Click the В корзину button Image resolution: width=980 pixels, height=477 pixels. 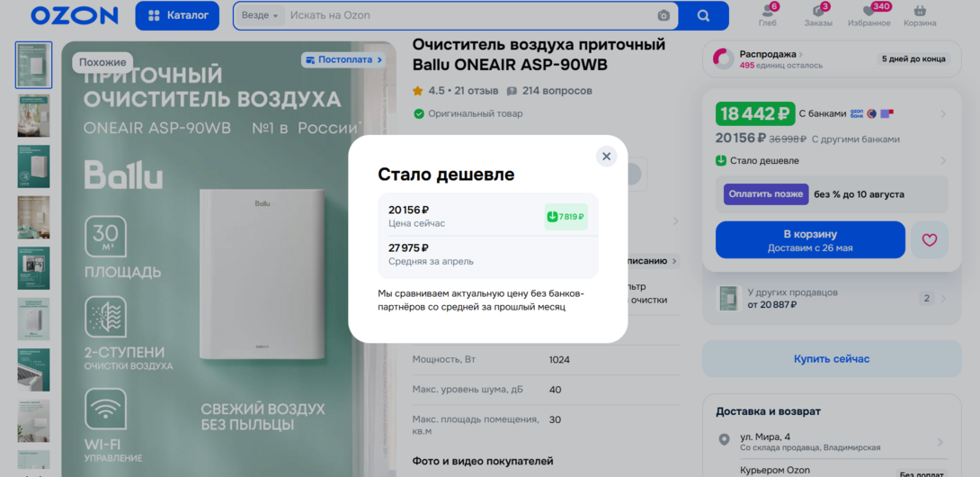click(x=810, y=239)
